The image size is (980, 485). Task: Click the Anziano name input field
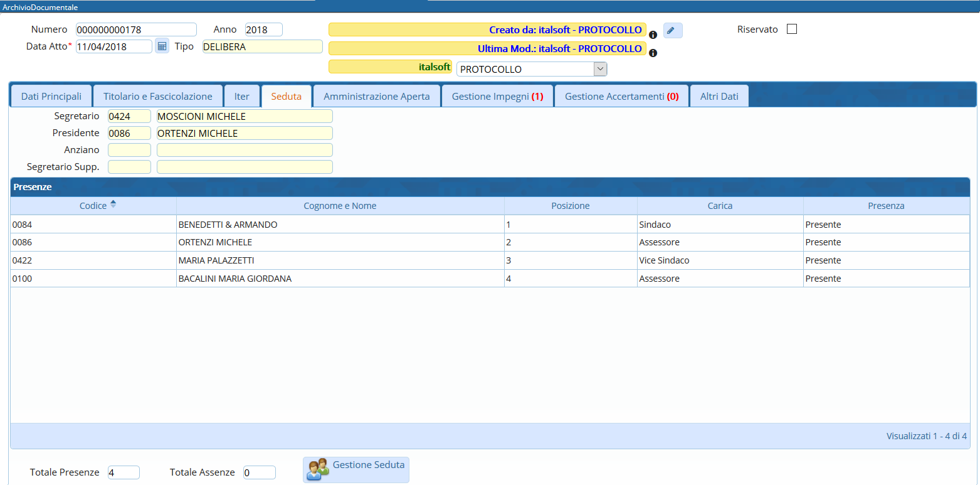(x=245, y=150)
